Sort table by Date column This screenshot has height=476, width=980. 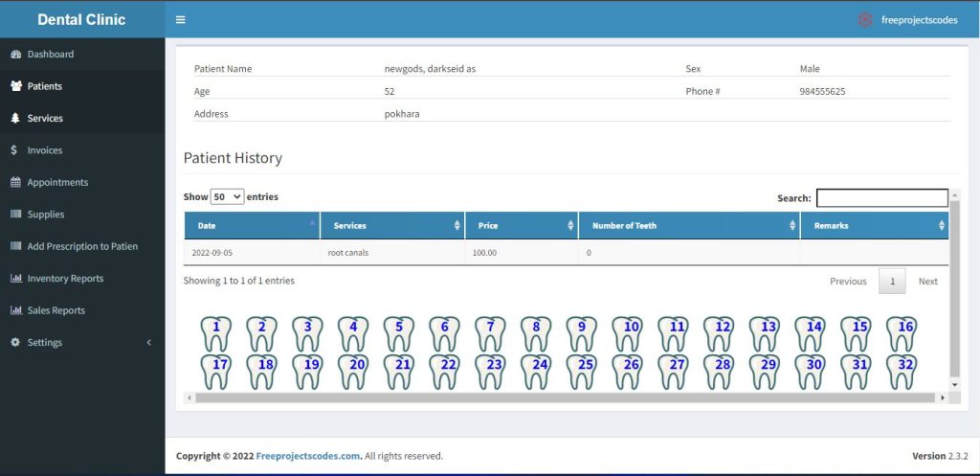(252, 226)
